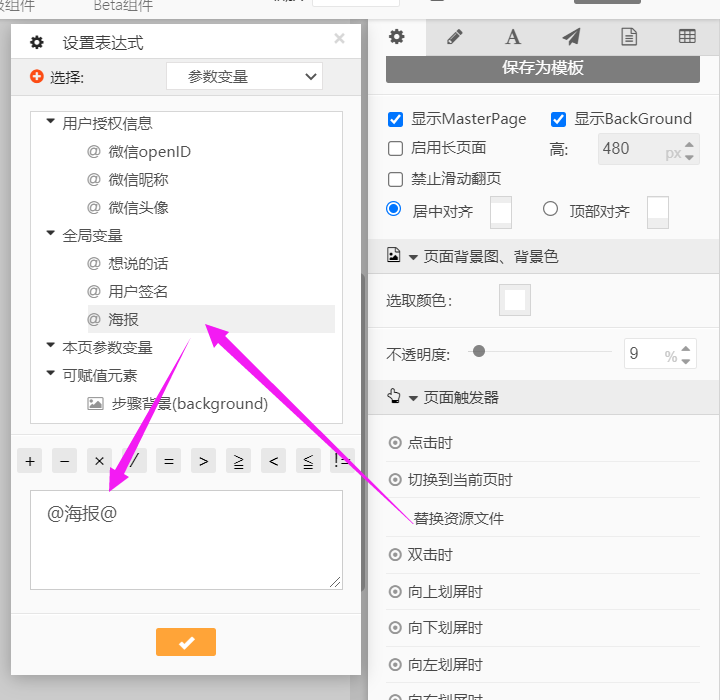
Task: Open the 参数变量 dropdown
Action: coord(244,76)
